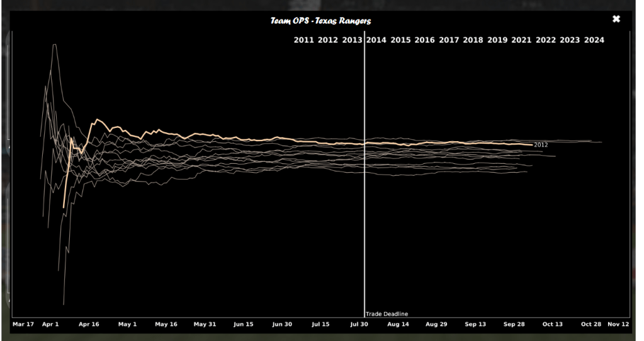The image size is (644, 341).
Task: Click the 2022 season label
Action: coord(546,40)
